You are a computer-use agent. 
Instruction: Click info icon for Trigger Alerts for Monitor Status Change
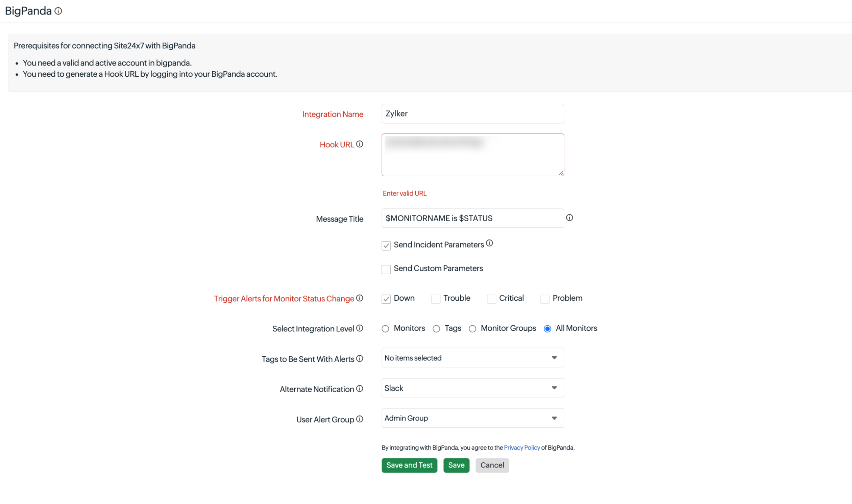[360, 298]
